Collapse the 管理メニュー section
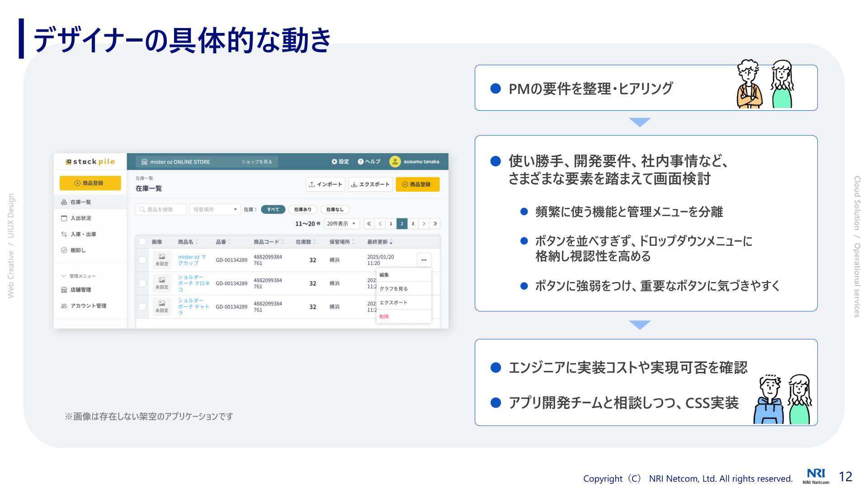The image size is (868, 488). pyautogui.click(x=64, y=276)
